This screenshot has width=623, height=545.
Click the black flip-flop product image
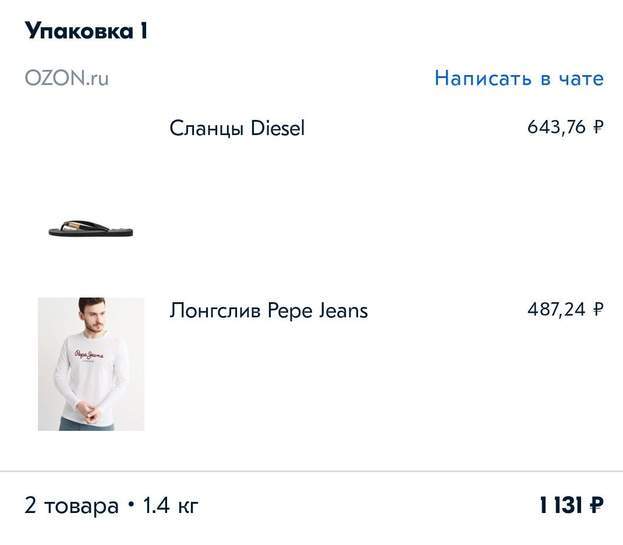(x=91, y=229)
